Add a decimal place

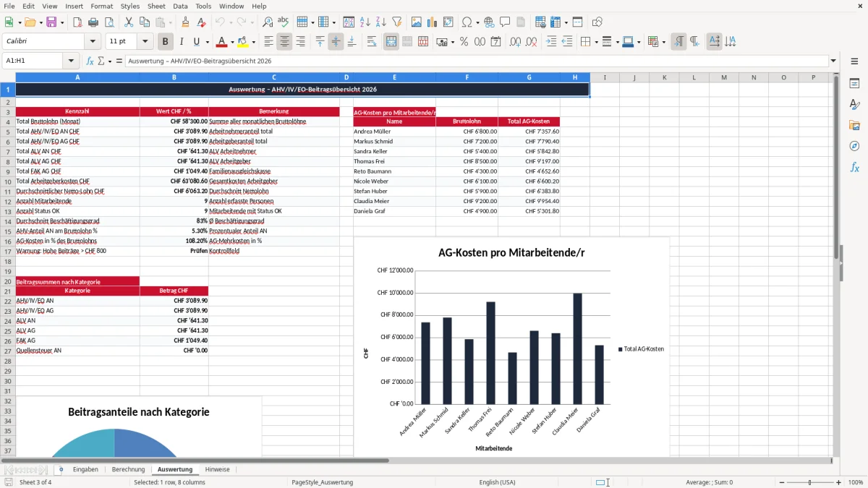click(x=516, y=42)
